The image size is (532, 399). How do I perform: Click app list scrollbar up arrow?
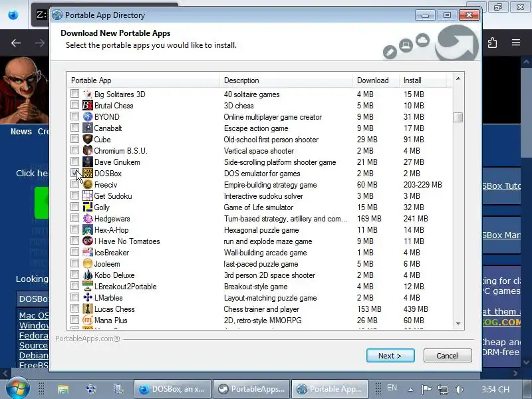coord(458,78)
